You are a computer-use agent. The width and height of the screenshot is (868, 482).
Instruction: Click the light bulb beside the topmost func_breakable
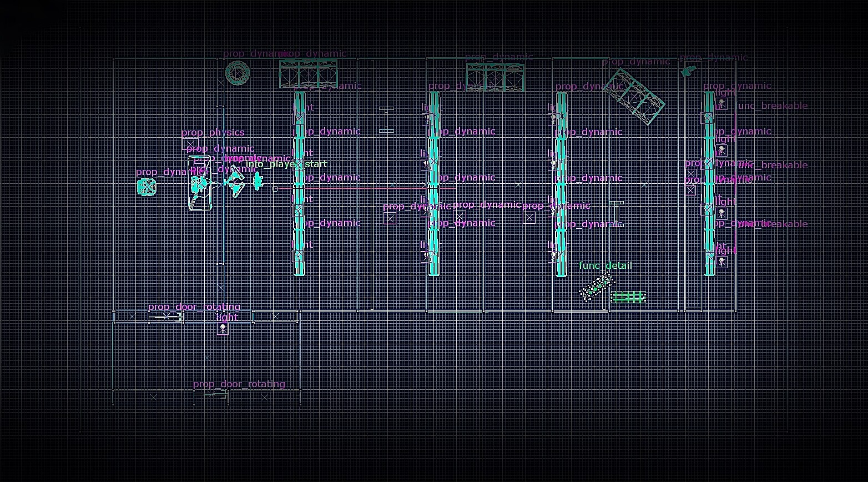pyautogui.click(x=721, y=103)
